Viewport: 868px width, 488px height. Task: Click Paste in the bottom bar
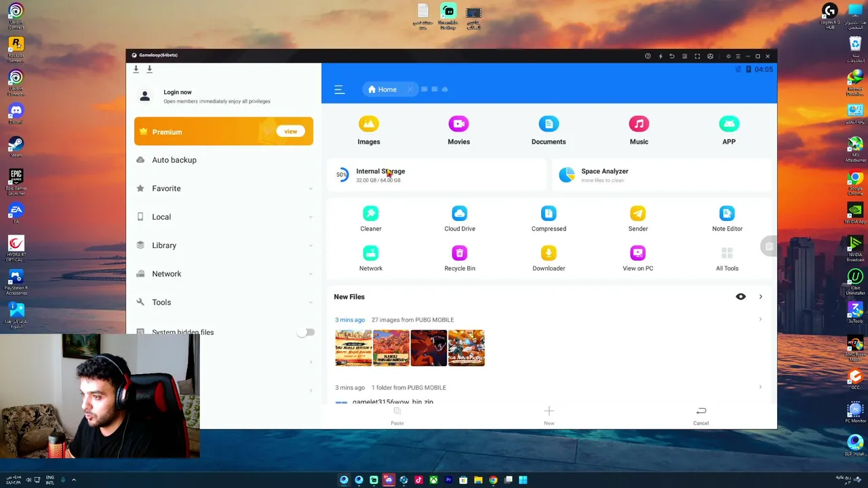[x=397, y=416]
